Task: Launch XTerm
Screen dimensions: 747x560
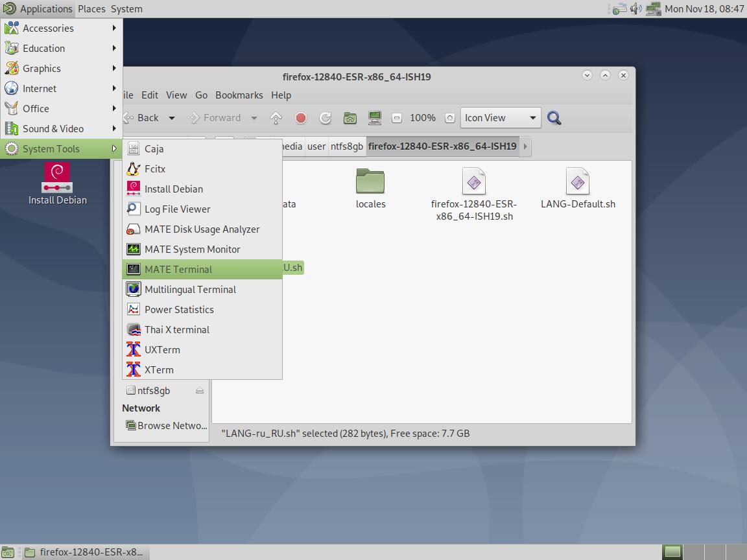Action: [202, 369]
